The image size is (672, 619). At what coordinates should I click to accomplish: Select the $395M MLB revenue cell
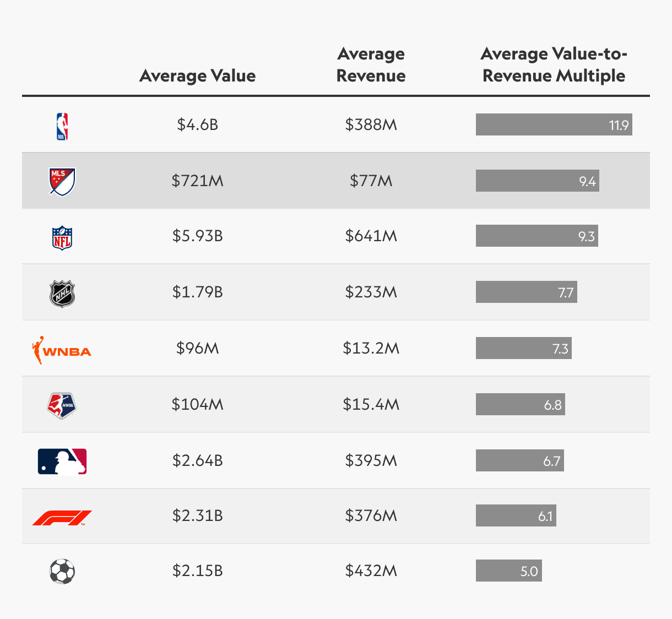tap(371, 460)
